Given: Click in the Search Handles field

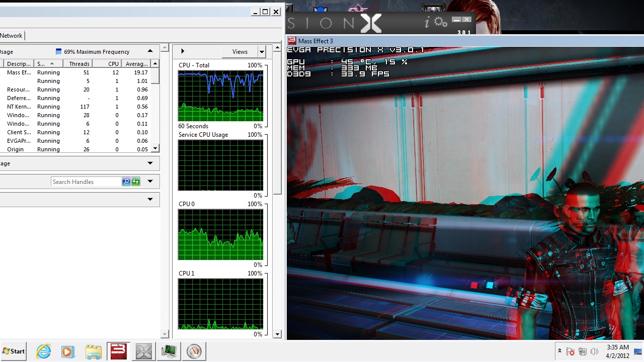Looking at the screenshot, I should (x=86, y=182).
